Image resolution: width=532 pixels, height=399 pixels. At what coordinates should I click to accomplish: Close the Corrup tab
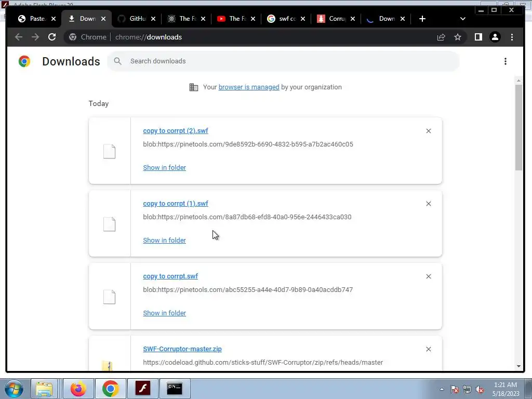[353, 19]
